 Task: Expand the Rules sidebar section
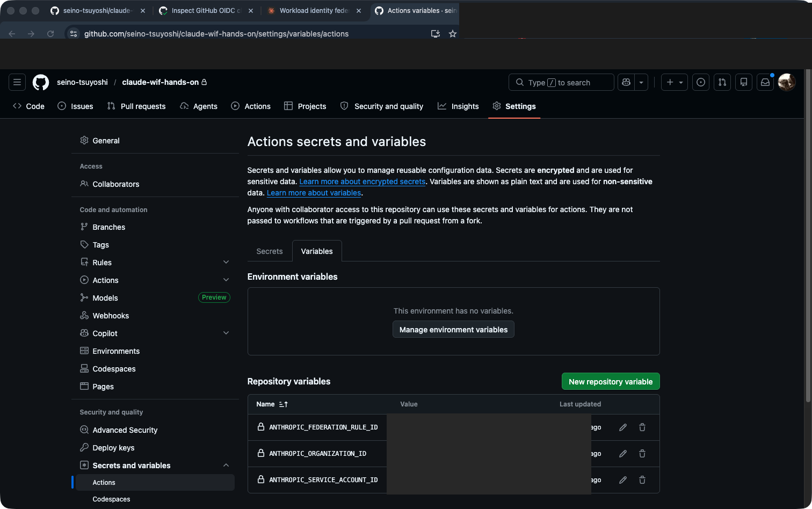coord(155,263)
